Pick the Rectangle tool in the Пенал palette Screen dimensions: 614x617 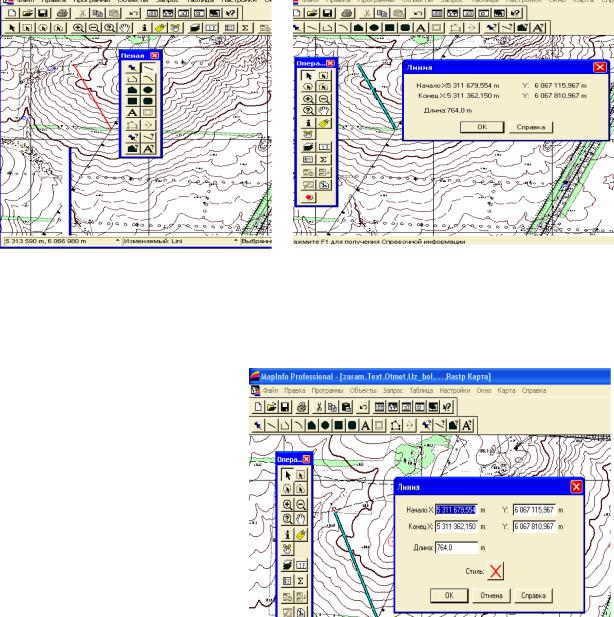132,101
